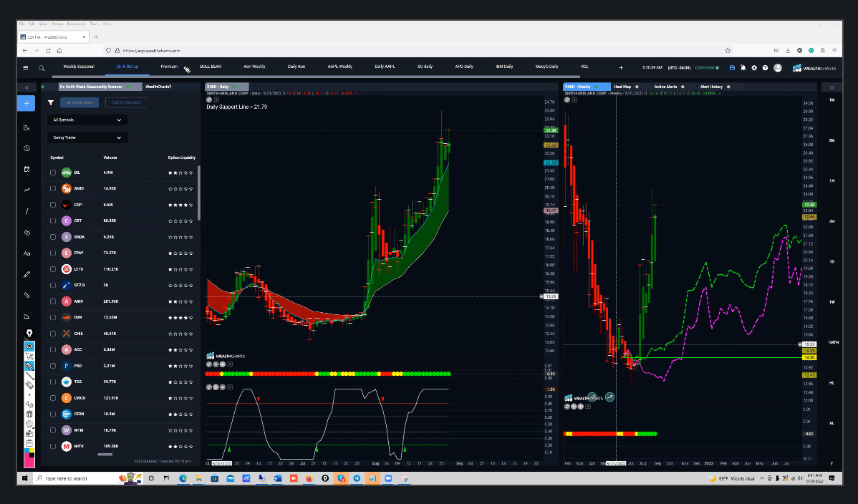Screen dimensions: 858x504
Task: Open File Explorer from the taskbar
Action: [198, 478]
